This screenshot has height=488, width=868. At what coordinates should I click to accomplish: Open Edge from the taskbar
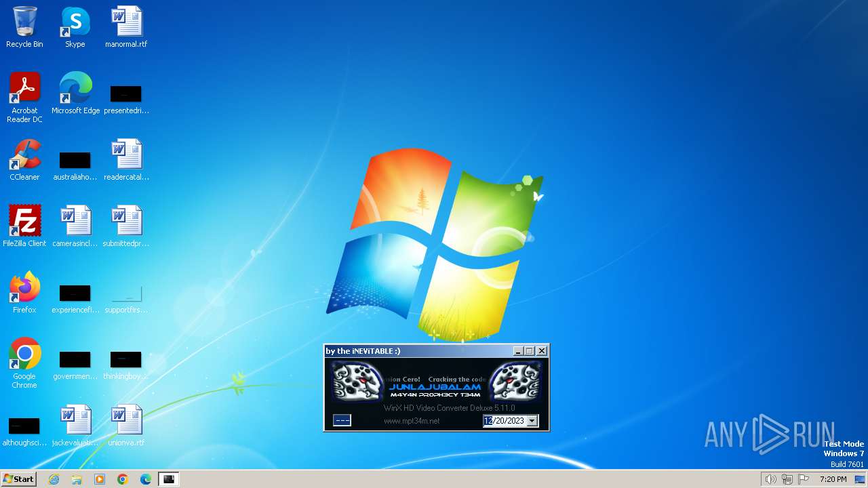point(146,479)
